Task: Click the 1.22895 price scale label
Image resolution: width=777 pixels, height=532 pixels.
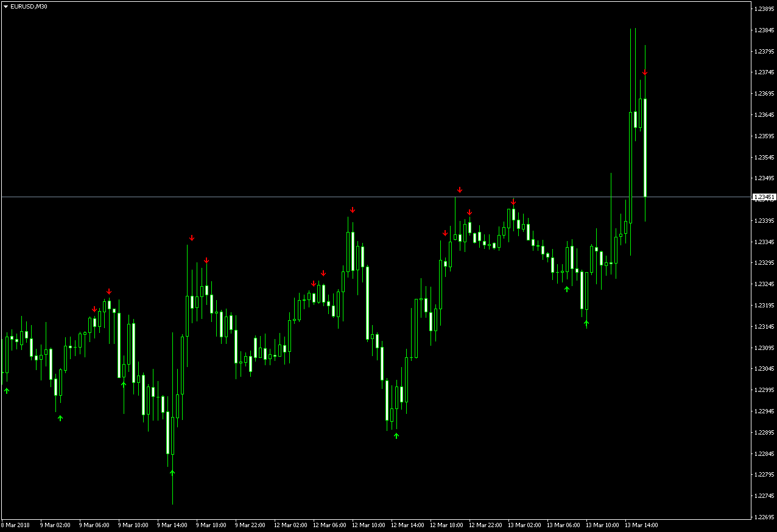Action: 765,433
